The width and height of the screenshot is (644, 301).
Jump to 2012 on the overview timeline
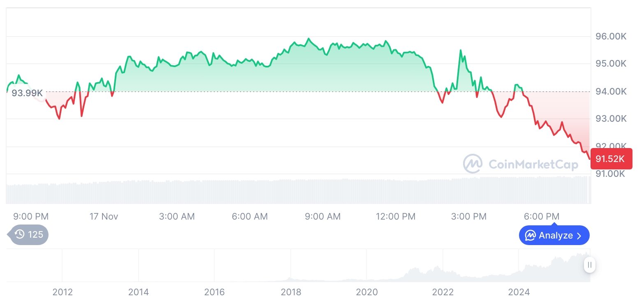coord(63,292)
